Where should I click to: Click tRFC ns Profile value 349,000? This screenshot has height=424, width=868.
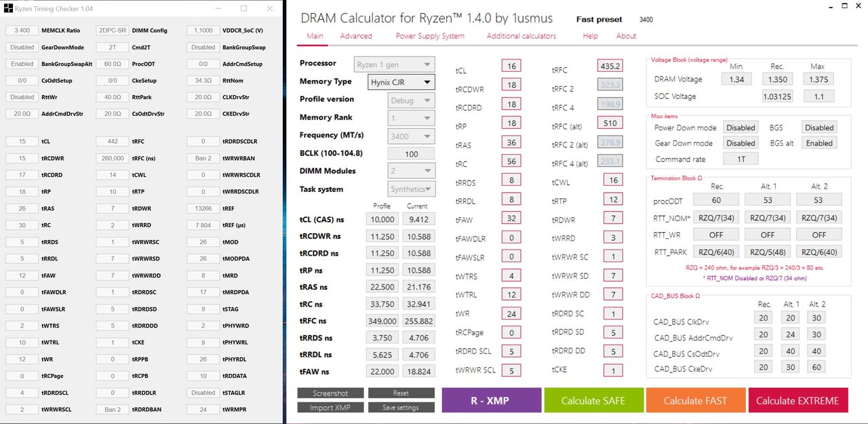(x=382, y=321)
